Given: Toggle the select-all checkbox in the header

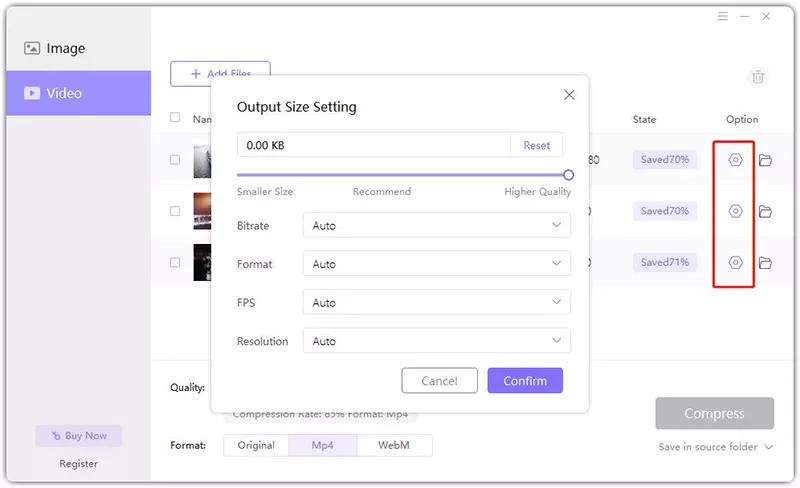Looking at the screenshot, I should 175,118.
